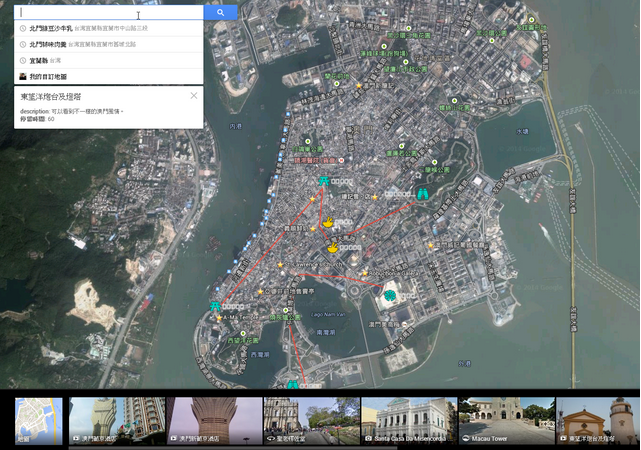The image size is (641, 450).
Task: Select the teal temple gate marker near A-Ma Temple
Action: 215,304
